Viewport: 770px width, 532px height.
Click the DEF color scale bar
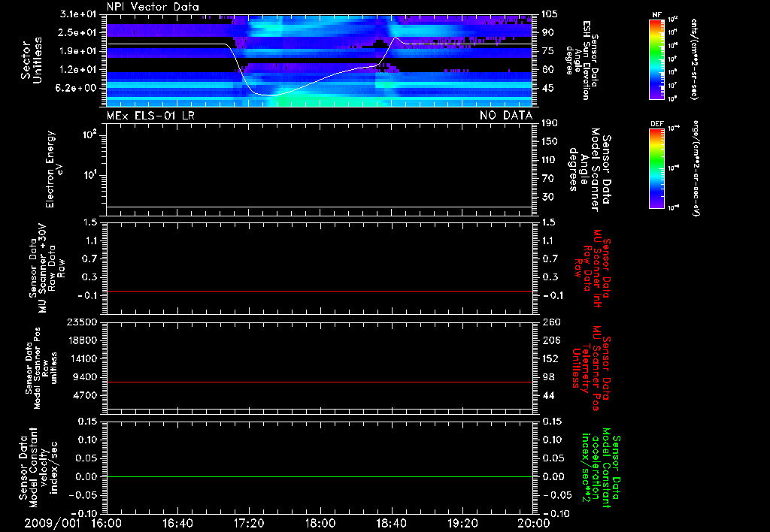656,168
